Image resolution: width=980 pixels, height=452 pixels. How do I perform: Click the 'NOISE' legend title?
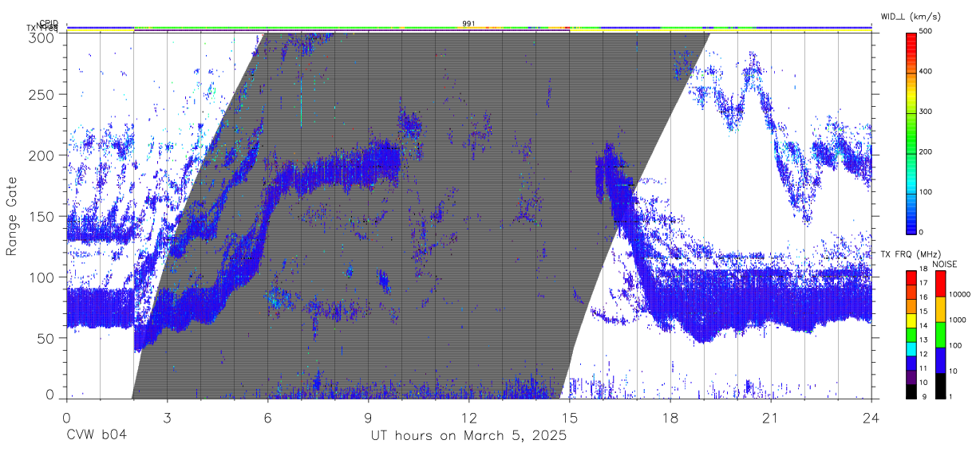[x=945, y=265]
